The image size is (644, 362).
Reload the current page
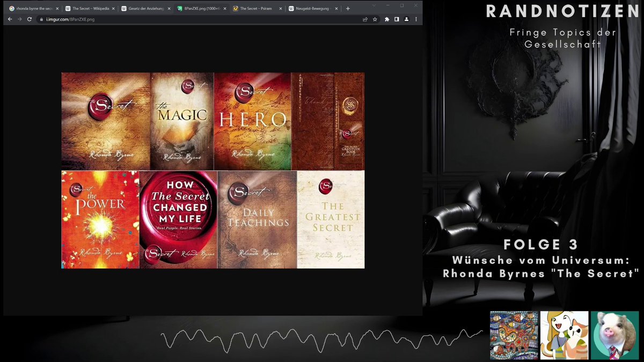(30, 19)
